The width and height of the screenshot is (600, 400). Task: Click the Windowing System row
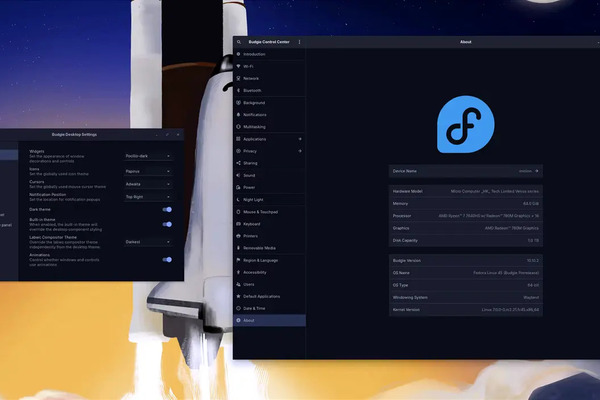(x=466, y=297)
